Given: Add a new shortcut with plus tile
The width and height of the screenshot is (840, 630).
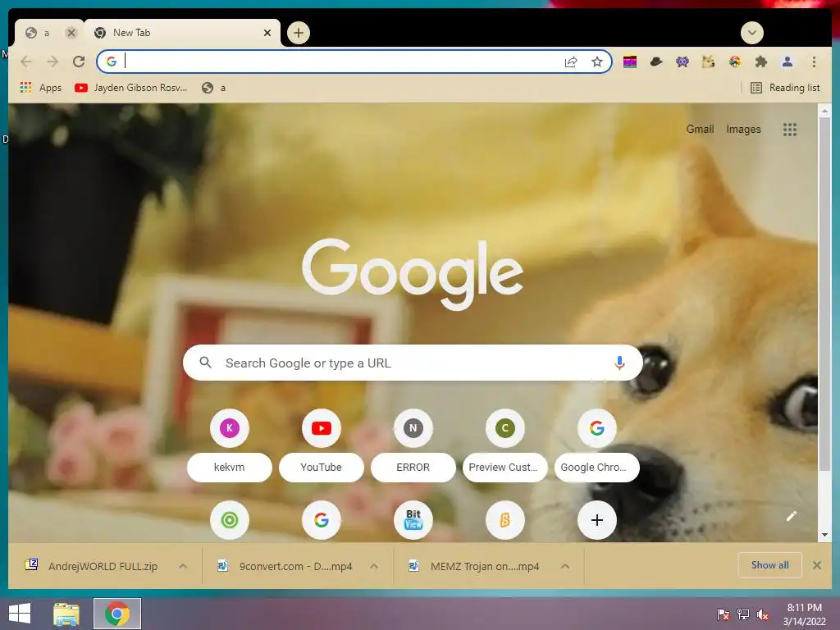Looking at the screenshot, I should click(597, 519).
